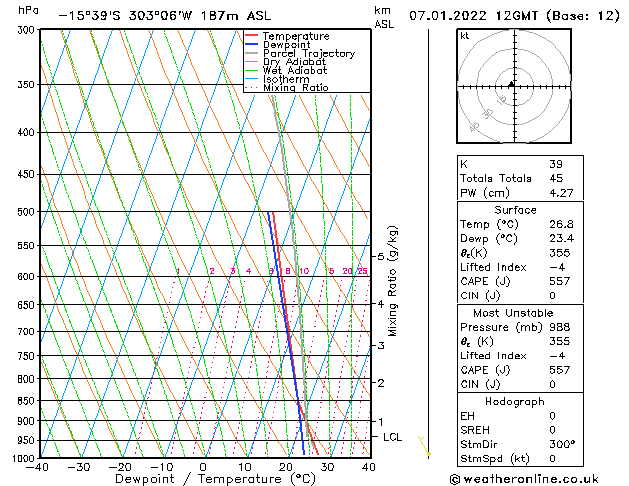Click the 850 hPa pressure axis label
The height and width of the screenshot is (486, 629).
(x=26, y=401)
